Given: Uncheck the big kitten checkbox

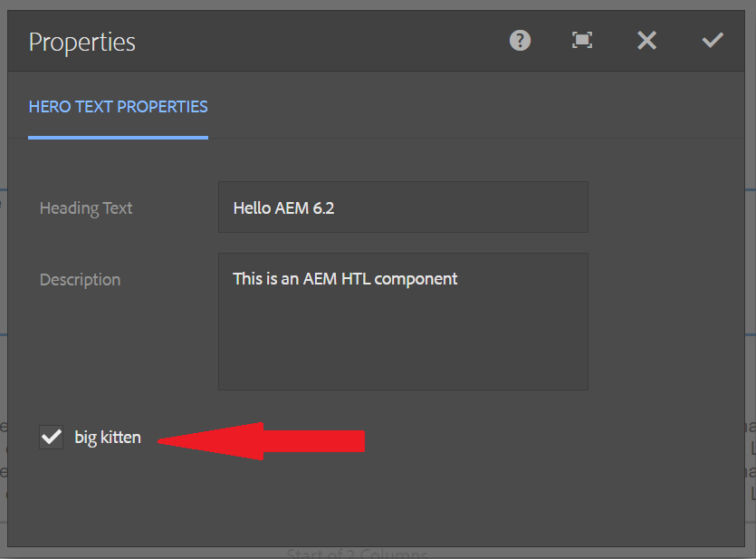Looking at the screenshot, I should tap(52, 438).
